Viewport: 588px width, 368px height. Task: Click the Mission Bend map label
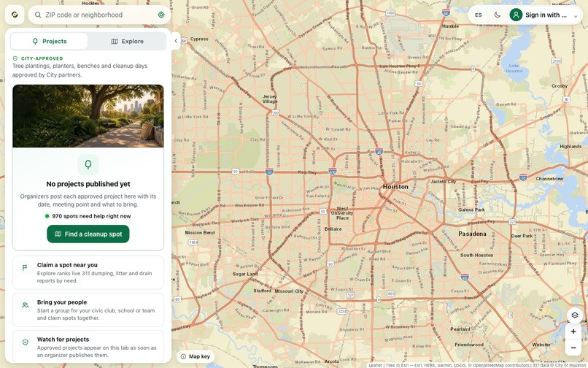point(200,232)
